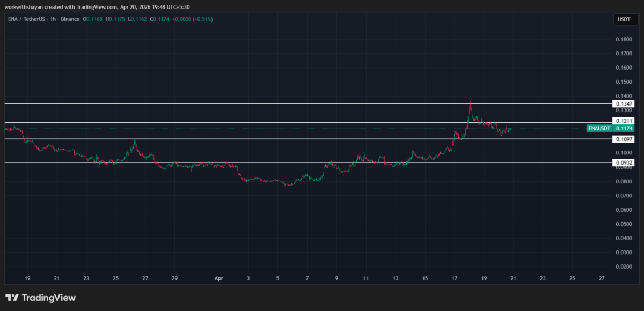Click the 0.1800 mark on price scale

click(623, 39)
